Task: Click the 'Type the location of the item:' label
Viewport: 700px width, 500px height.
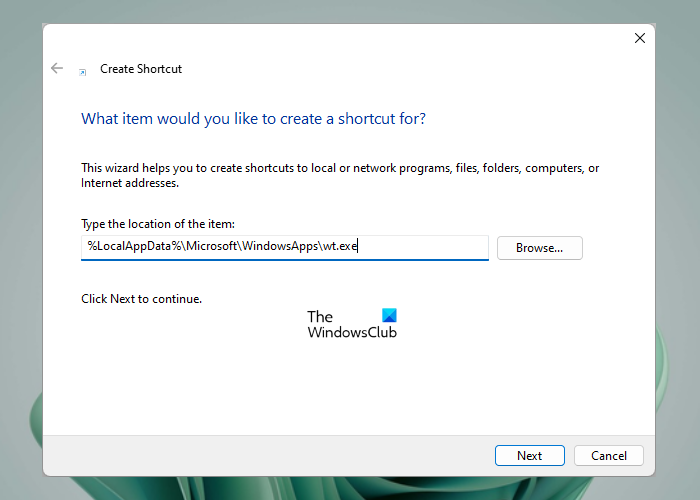Action: pos(158,224)
